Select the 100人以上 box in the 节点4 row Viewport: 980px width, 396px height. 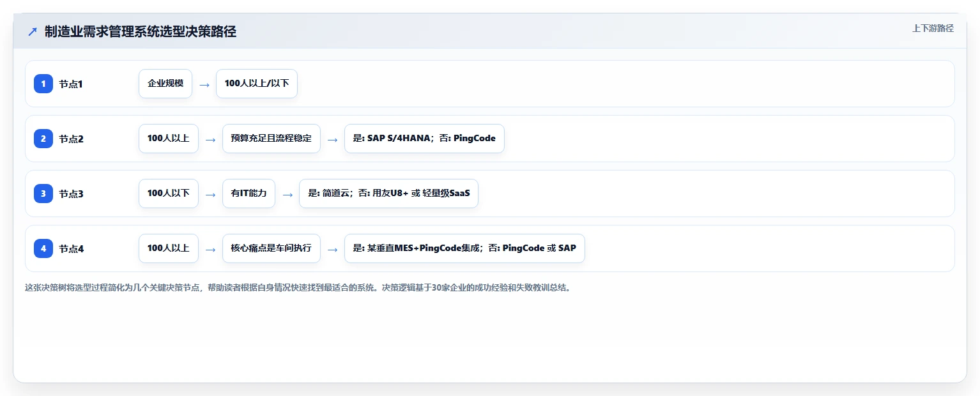(169, 248)
